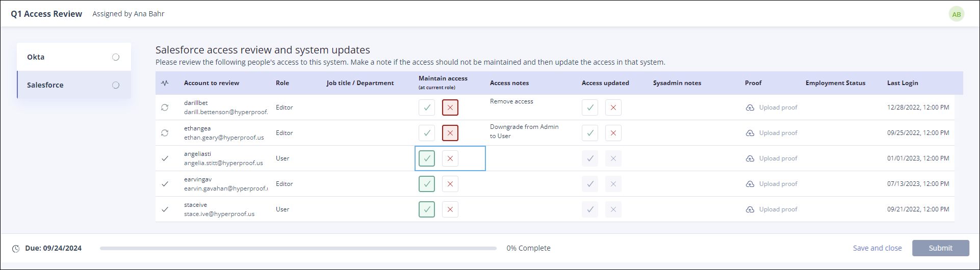Click the upload cloud icon in earvingav row

tap(750, 184)
